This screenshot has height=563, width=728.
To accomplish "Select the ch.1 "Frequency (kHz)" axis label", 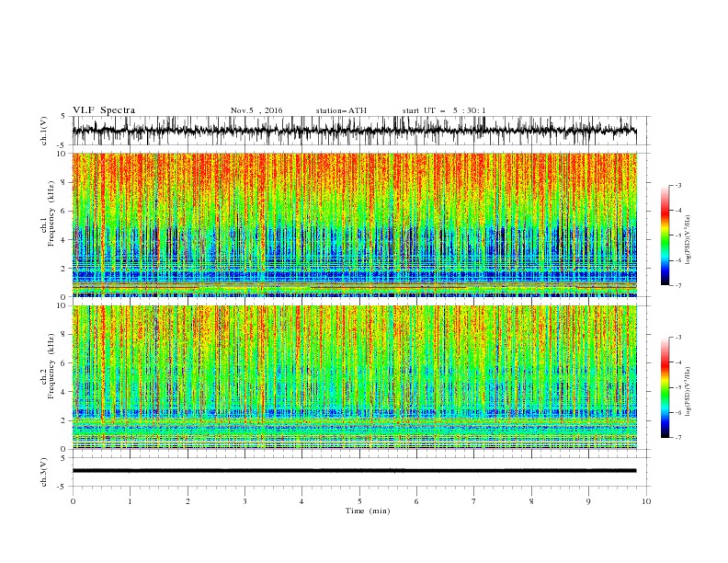I will coord(51,214).
